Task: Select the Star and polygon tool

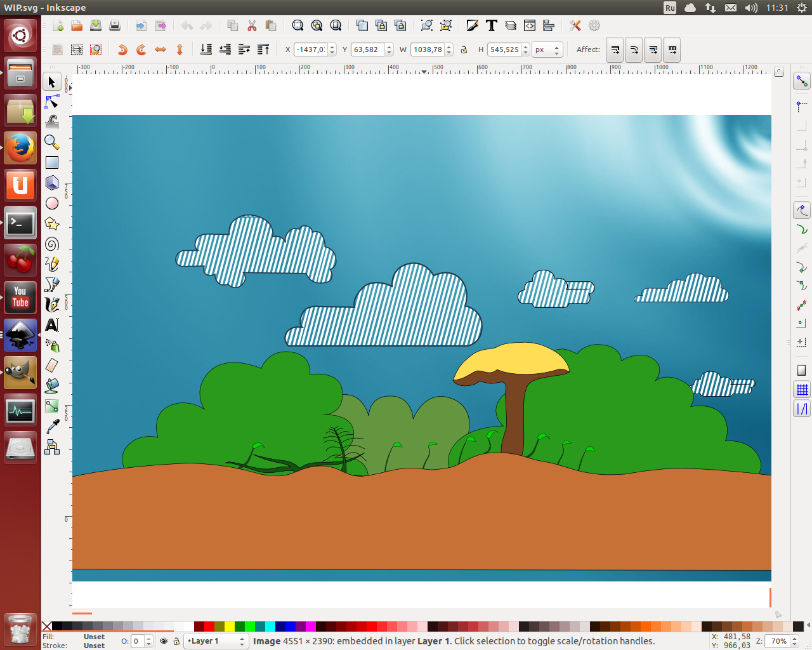Action: click(x=52, y=223)
